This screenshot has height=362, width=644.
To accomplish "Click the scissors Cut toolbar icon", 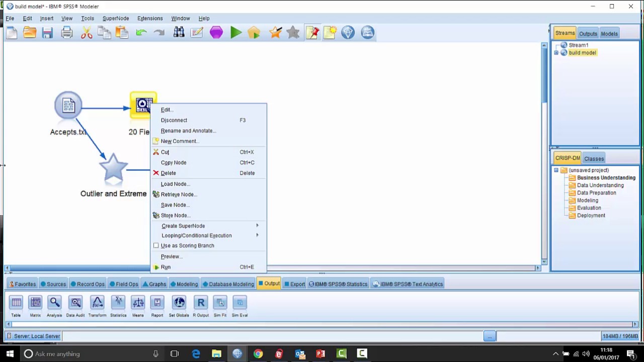I will coord(87,33).
